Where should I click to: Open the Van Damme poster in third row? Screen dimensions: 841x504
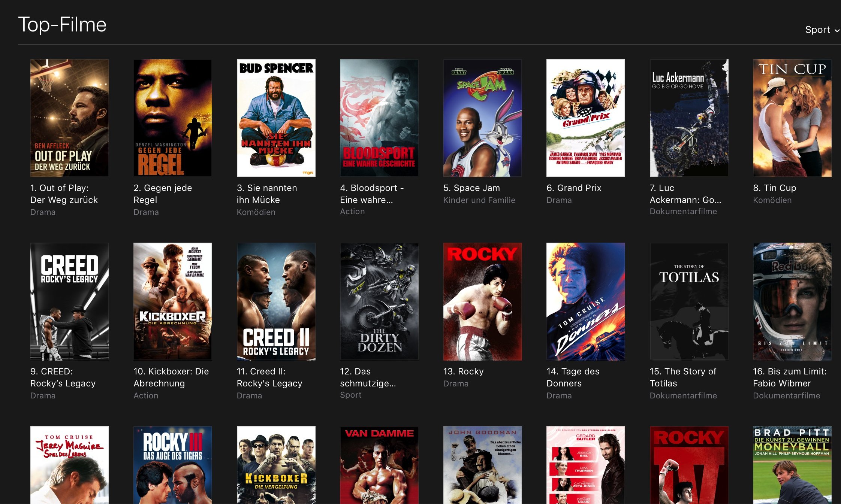379,465
